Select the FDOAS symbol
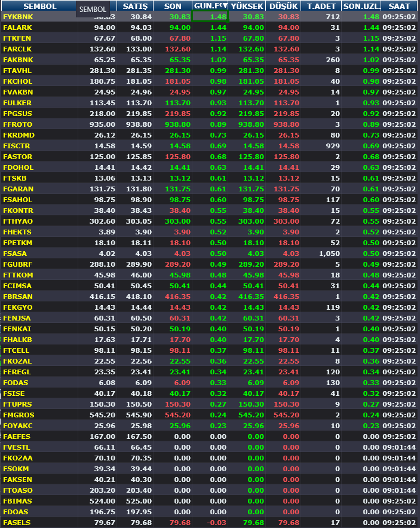 tap(16, 512)
